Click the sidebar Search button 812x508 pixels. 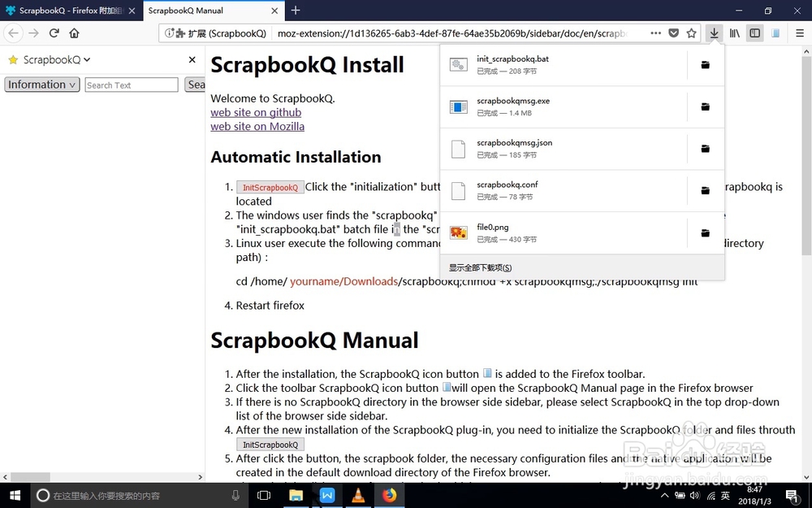[195, 85]
